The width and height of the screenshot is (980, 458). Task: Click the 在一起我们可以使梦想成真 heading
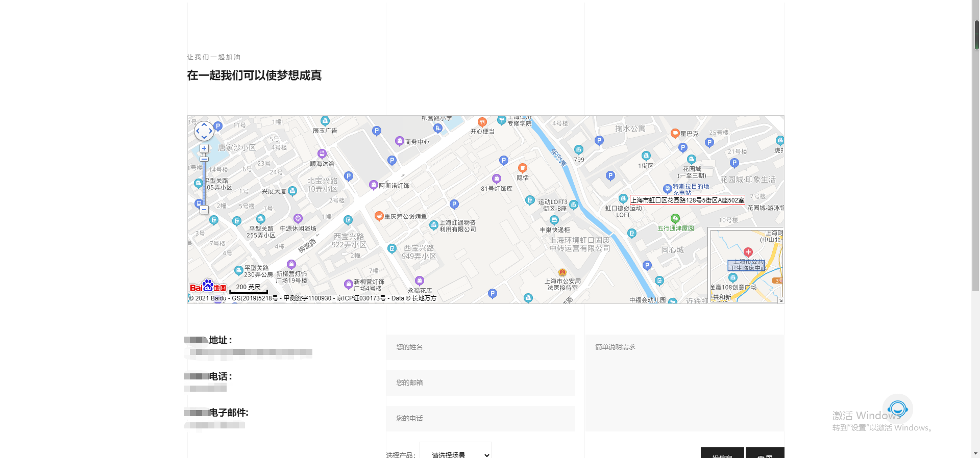click(x=254, y=75)
